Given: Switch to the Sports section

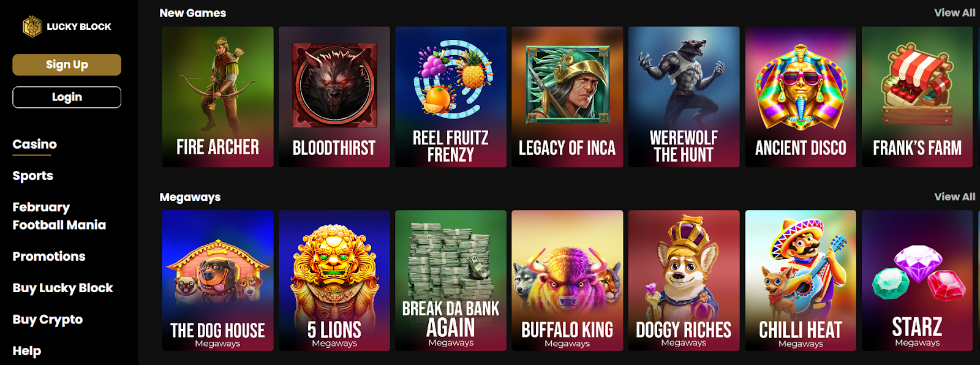Looking at the screenshot, I should (x=33, y=176).
